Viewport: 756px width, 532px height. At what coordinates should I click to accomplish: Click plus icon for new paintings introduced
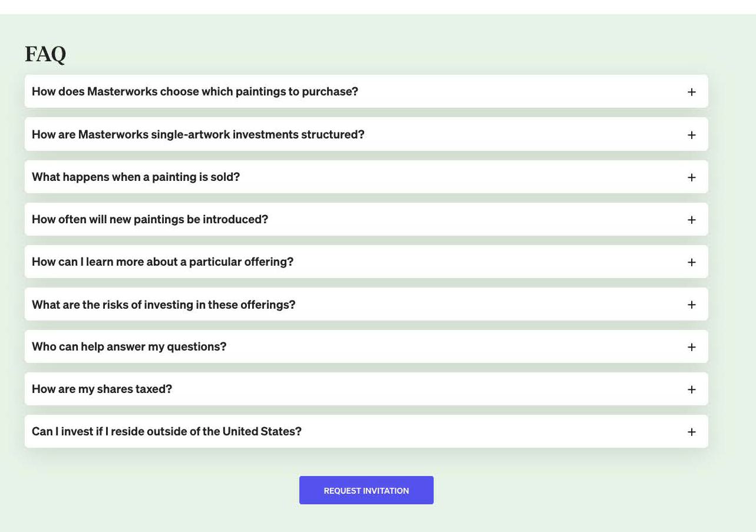[x=691, y=220]
